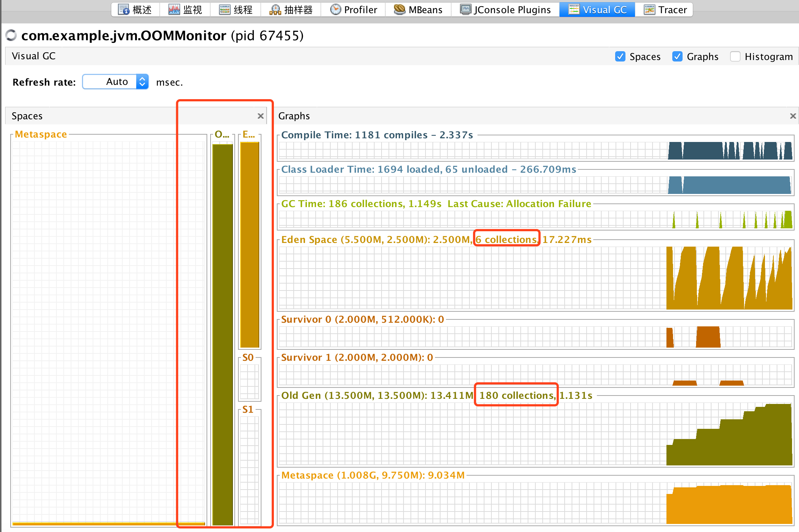Click the JConsole Plugins monitor icon
Image resolution: width=799 pixels, height=532 pixels.
pos(465,10)
